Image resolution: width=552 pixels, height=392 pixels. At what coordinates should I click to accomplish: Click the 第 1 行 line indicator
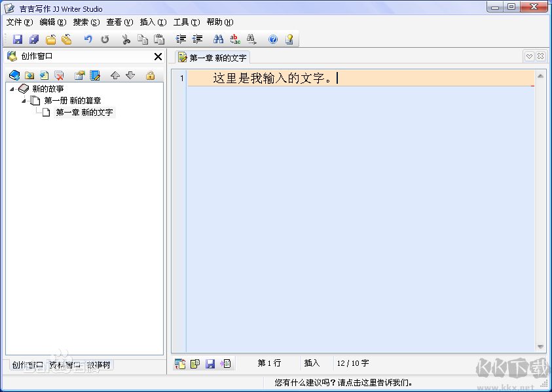coord(269,363)
